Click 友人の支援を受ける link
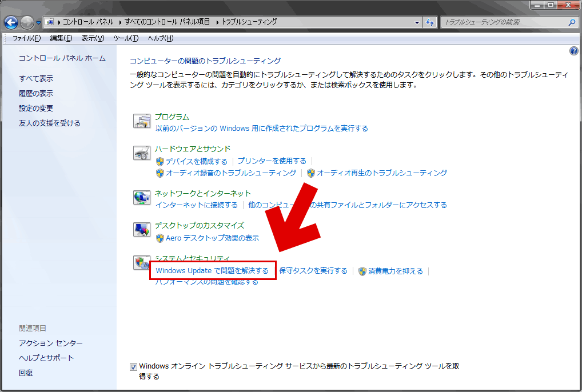The width and height of the screenshot is (582, 392). (50, 123)
